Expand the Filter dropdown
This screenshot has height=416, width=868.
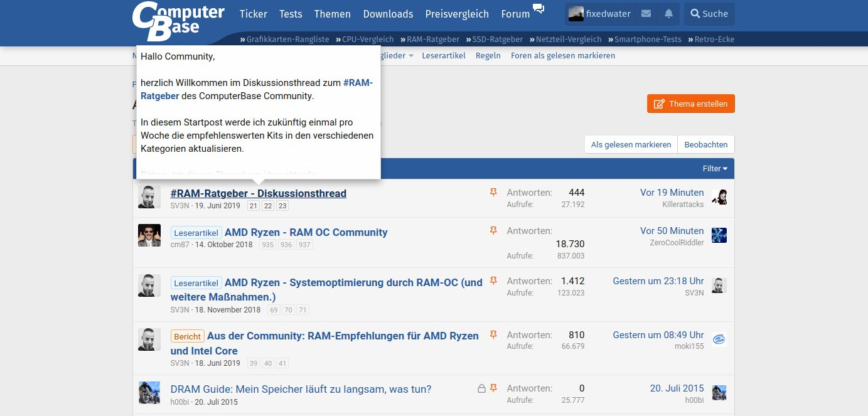click(715, 168)
